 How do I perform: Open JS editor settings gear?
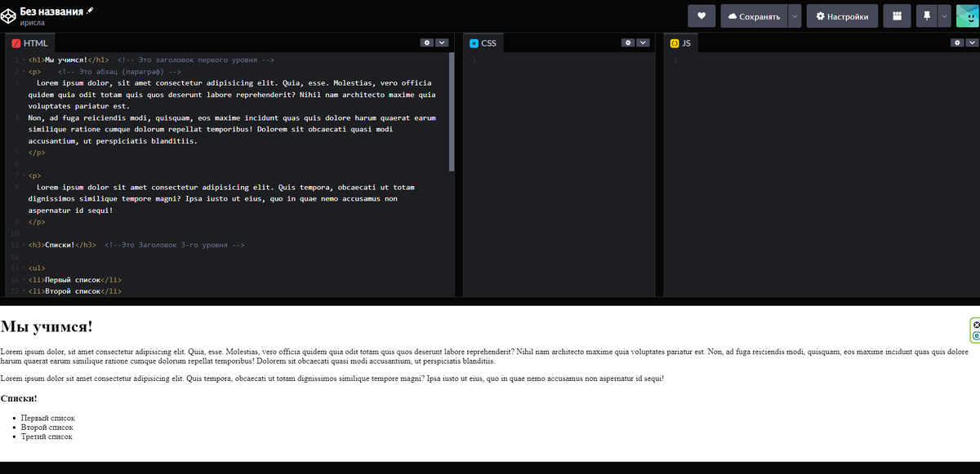959,42
